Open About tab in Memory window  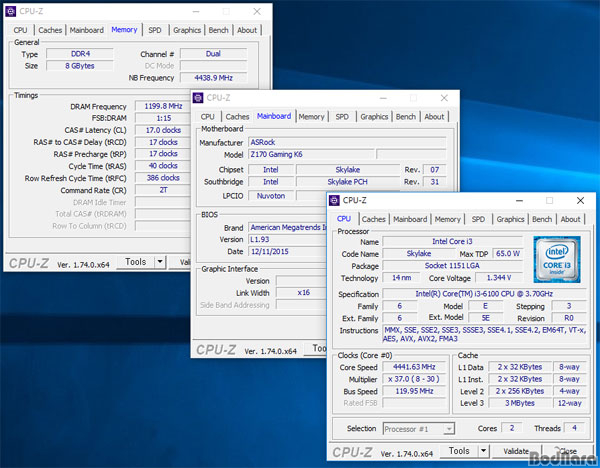coord(247,30)
